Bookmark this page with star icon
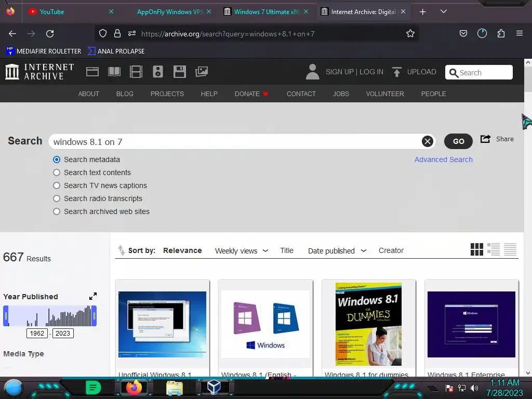This screenshot has height=399, width=532. tap(410, 34)
